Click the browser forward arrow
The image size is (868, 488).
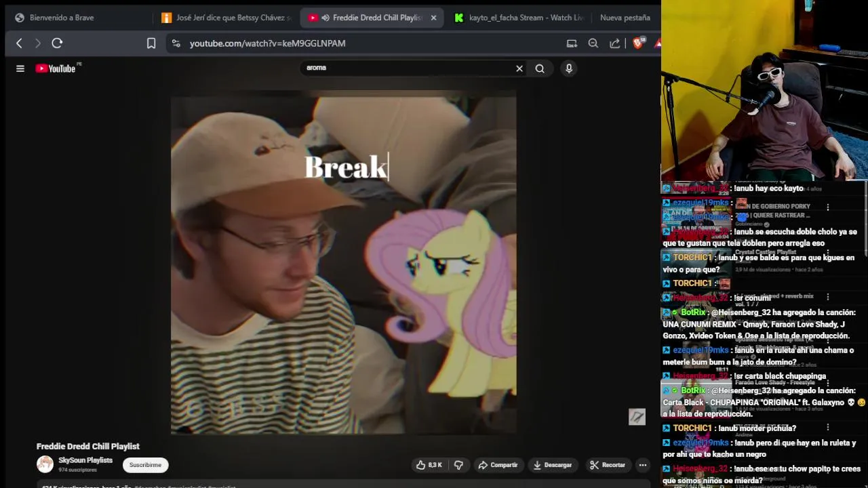38,43
